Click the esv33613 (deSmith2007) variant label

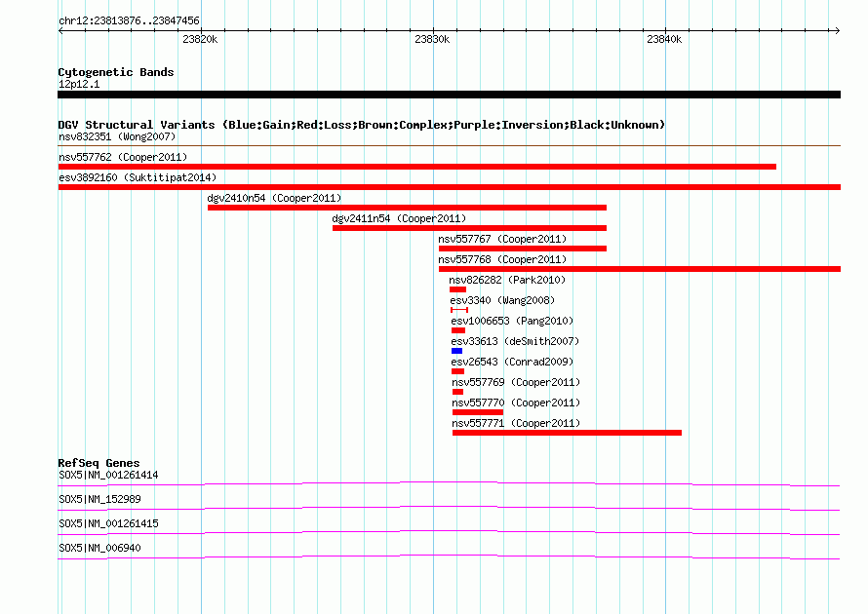tap(515, 341)
